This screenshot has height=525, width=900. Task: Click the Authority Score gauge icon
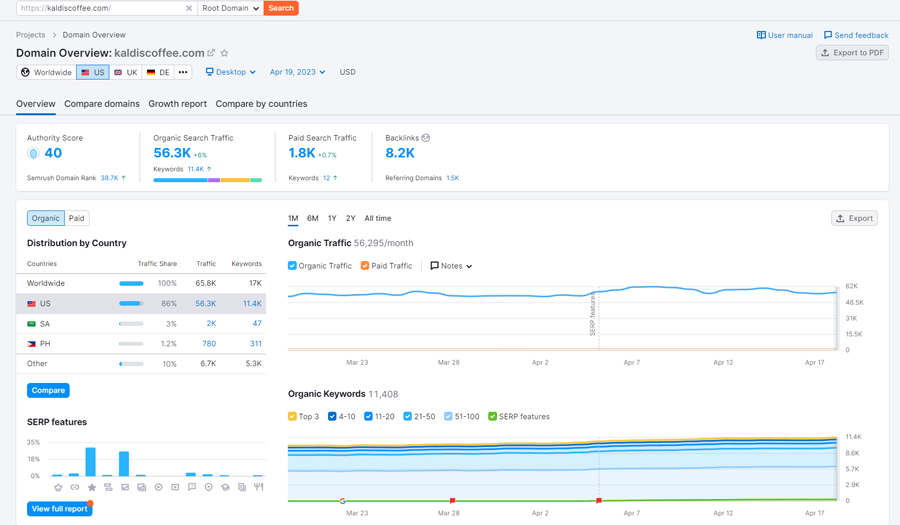33,153
